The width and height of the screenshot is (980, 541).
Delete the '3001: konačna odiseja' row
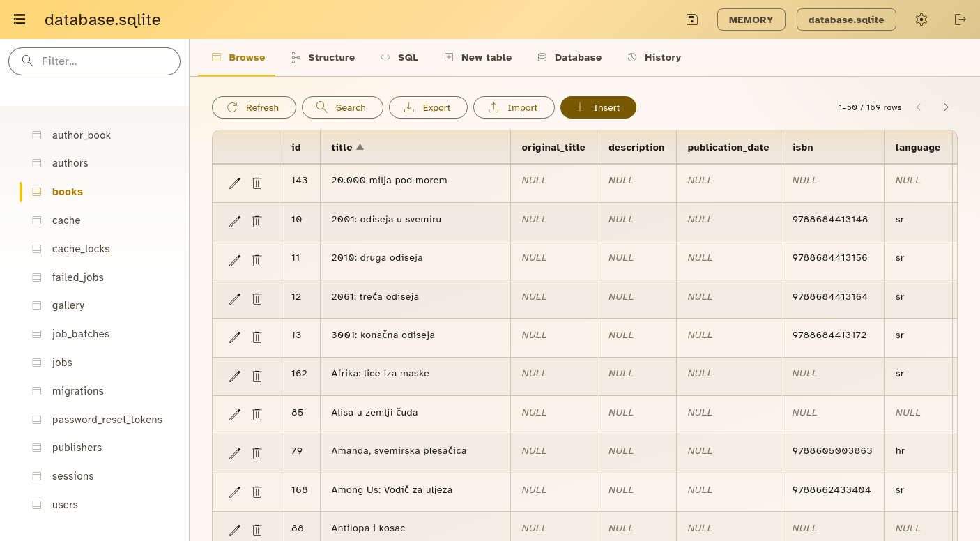pos(257,337)
